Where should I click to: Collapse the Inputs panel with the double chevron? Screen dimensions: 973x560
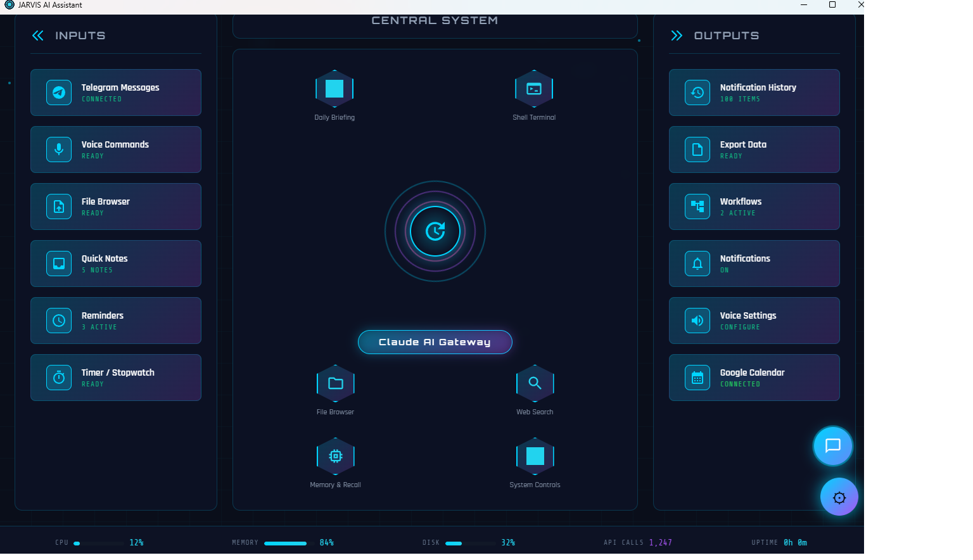(x=37, y=35)
